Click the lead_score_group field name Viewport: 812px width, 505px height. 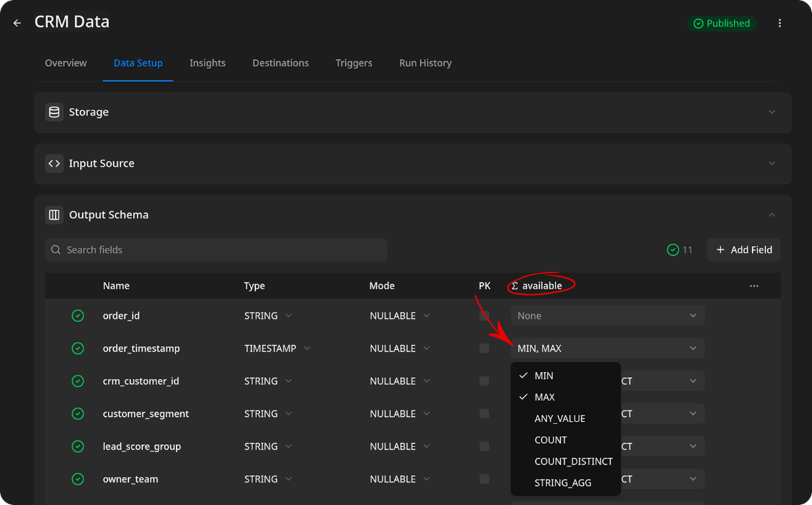(142, 446)
